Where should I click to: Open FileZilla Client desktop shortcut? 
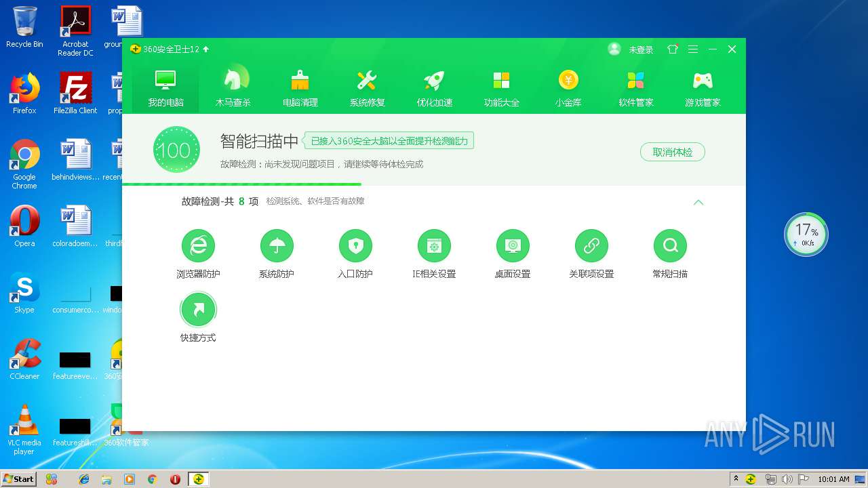click(75, 93)
